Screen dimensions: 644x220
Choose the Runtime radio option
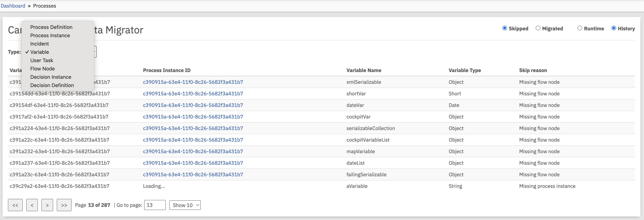[x=580, y=28]
